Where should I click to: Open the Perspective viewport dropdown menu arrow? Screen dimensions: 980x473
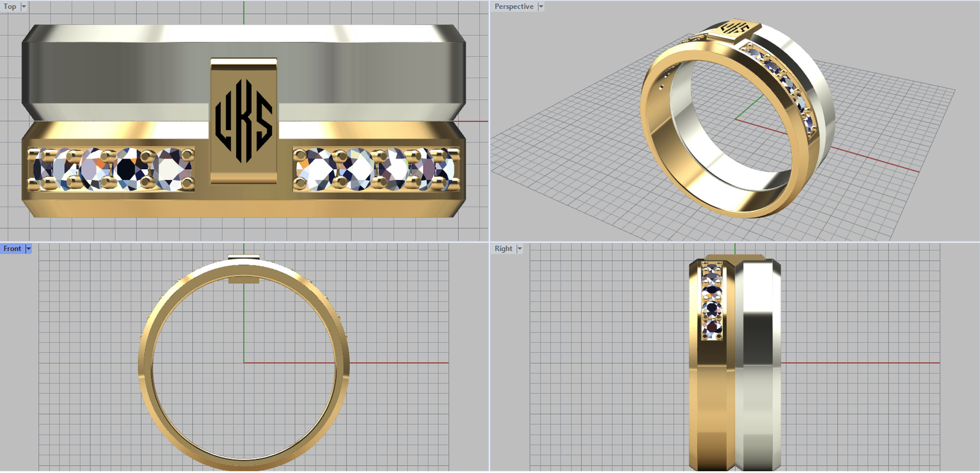541,7
